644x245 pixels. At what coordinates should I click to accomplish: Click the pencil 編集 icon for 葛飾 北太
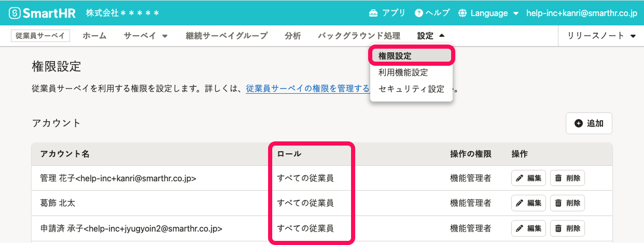[x=520, y=203]
